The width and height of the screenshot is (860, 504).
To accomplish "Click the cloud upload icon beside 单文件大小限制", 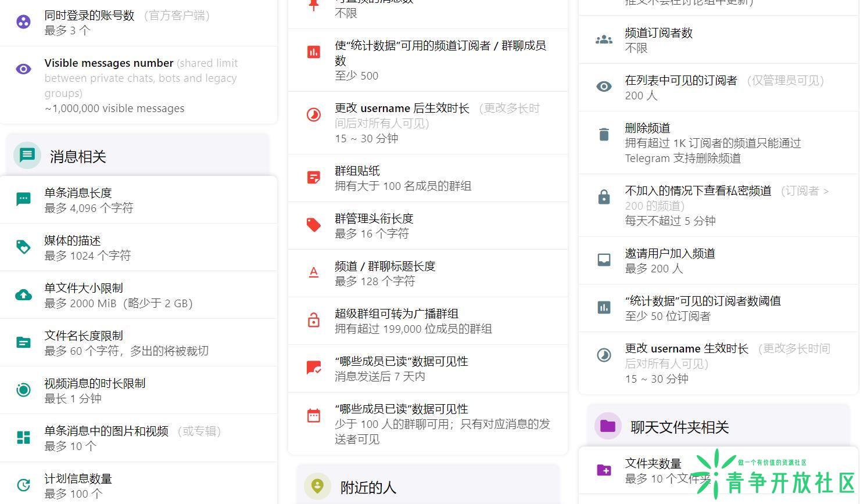I will (x=23, y=294).
